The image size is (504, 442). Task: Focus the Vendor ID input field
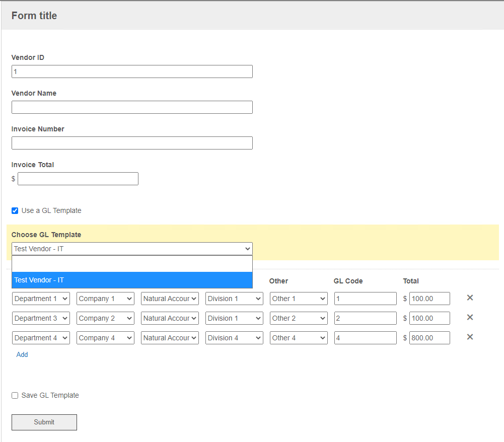[x=132, y=71]
